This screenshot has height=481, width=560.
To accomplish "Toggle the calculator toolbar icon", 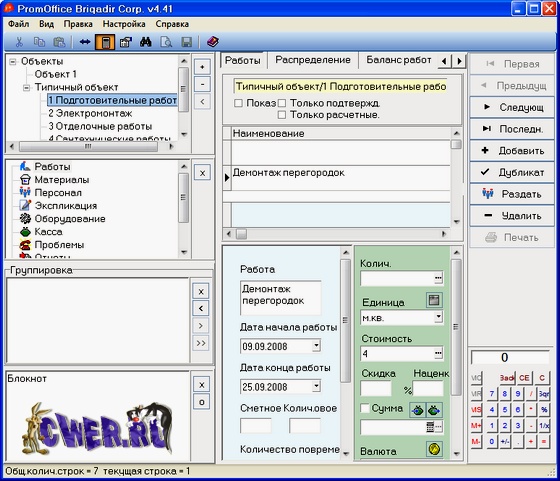I will 105,42.
